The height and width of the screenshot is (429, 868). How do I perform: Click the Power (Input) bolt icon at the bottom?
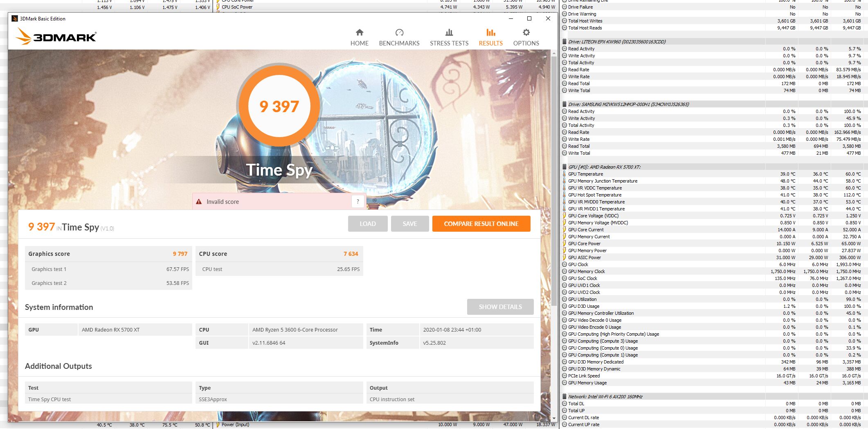(218, 424)
